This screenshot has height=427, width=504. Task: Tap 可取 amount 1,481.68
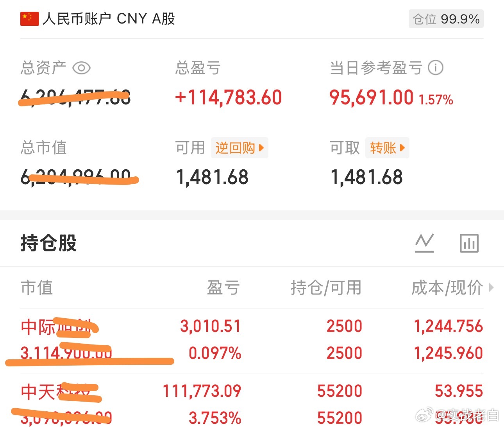click(366, 177)
